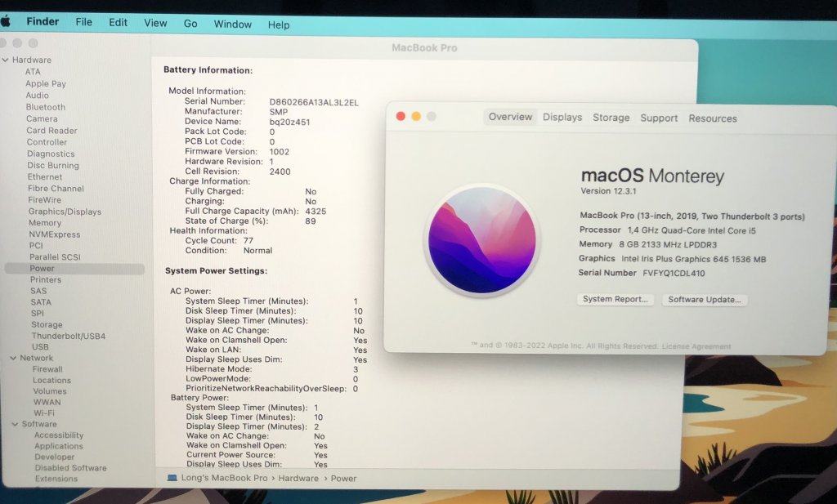Select Firewall under Network
Image resolution: width=837 pixels, height=504 pixels.
(x=47, y=369)
